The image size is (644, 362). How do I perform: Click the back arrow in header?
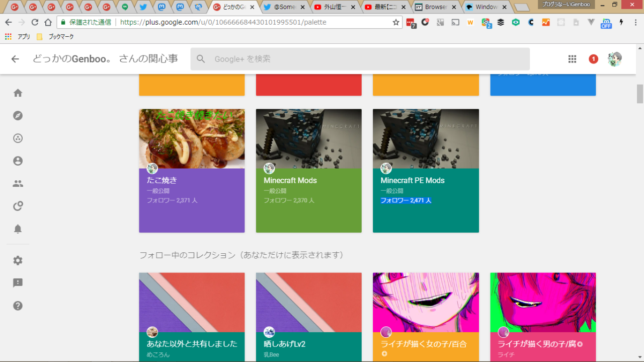coord(15,59)
